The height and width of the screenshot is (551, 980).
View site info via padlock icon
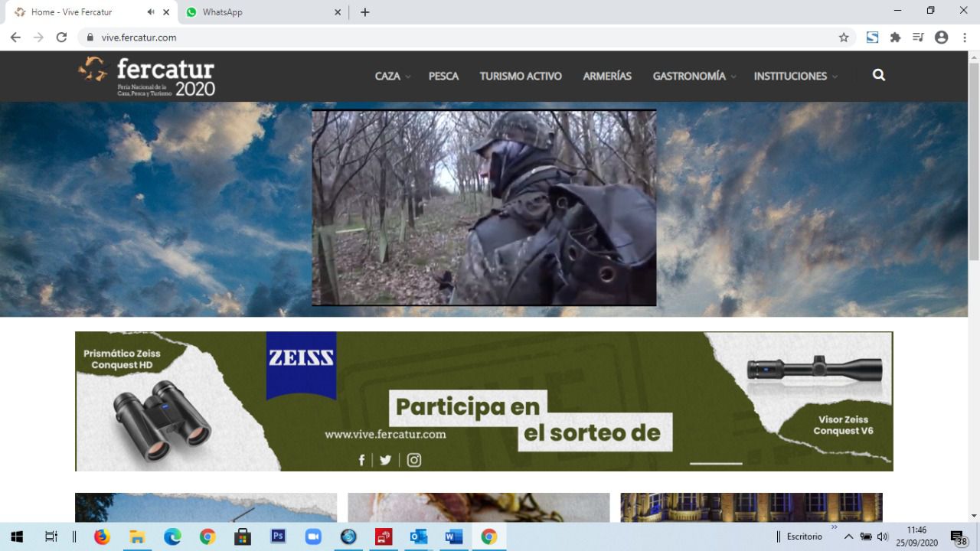pos(90,37)
